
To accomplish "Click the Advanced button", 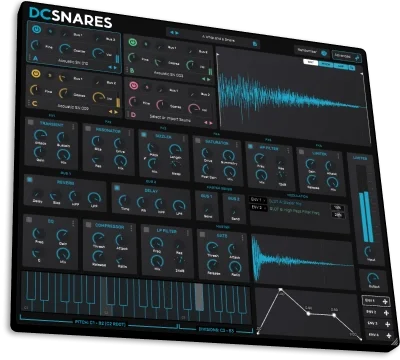I will click(346, 56).
